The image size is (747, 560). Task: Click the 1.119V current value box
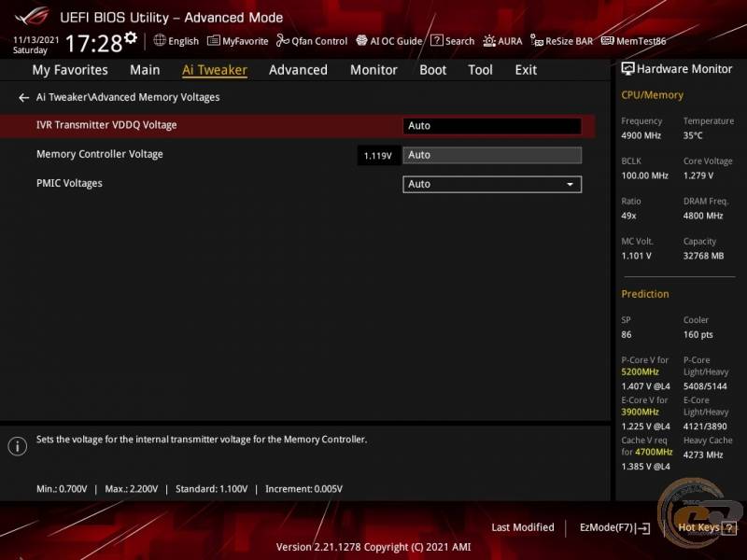point(378,156)
